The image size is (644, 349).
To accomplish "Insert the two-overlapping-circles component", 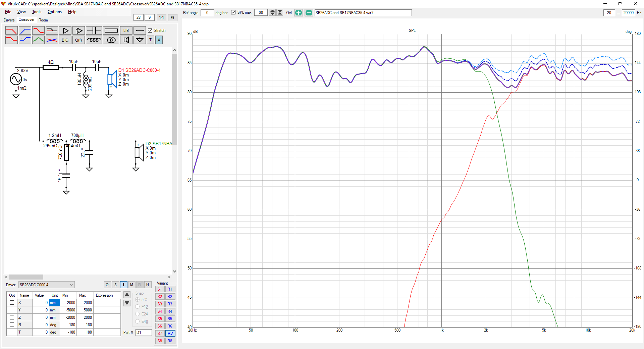I will (111, 40).
